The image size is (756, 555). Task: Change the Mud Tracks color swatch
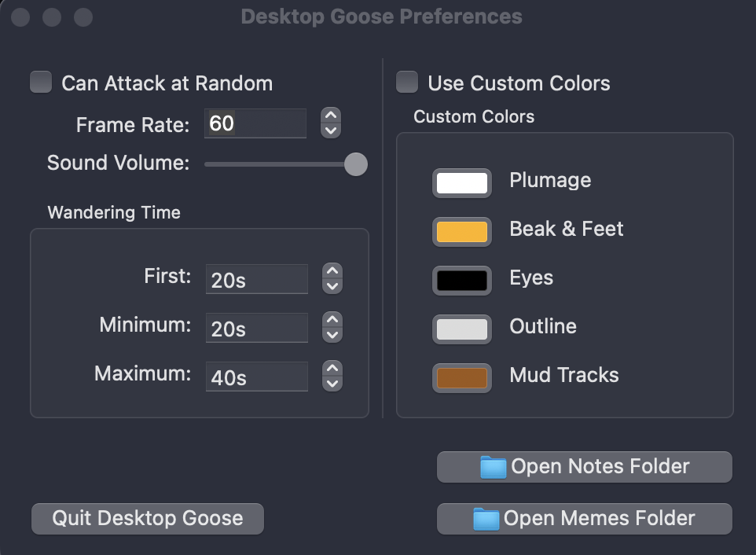462,377
